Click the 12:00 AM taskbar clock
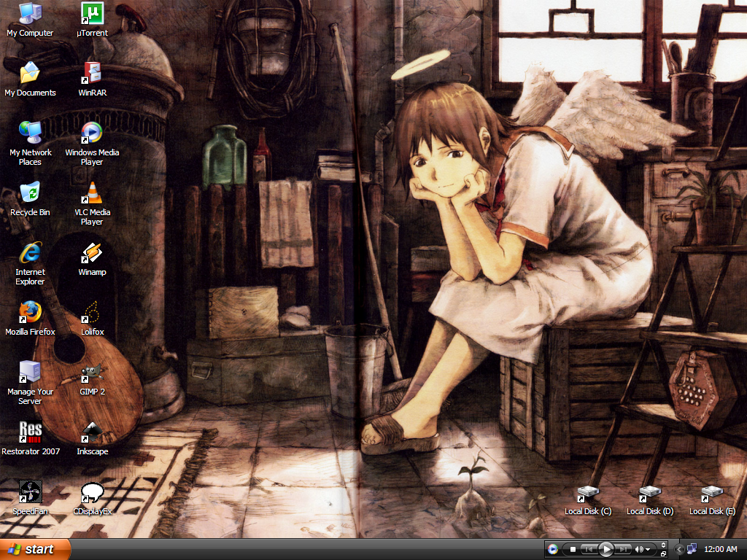Image resolution: width=747 pixels, height=560 pixels. point(720,549)
